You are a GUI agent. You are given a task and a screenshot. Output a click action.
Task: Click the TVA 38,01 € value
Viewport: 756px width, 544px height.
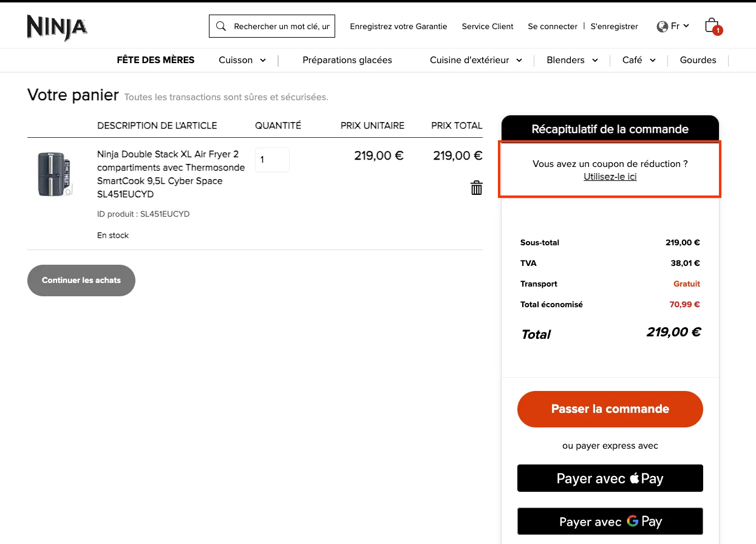(x=686, y=263)
